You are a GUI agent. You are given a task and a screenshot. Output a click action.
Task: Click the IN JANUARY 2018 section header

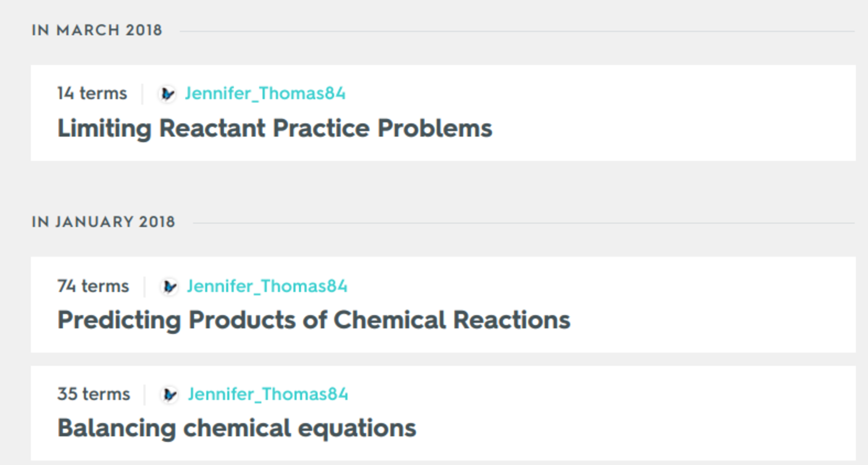pos(103,222)
